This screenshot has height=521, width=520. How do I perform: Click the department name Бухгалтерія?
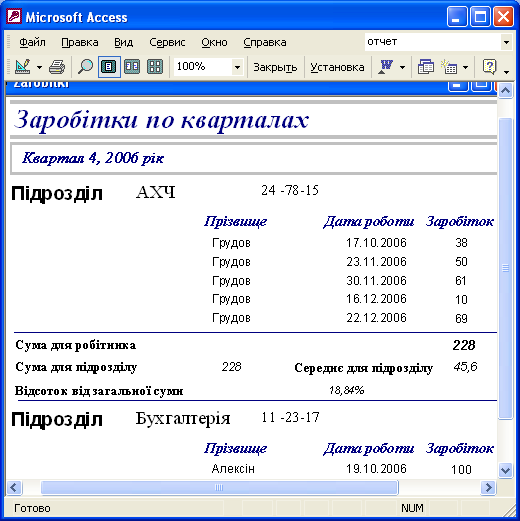(x=183, y=418)
